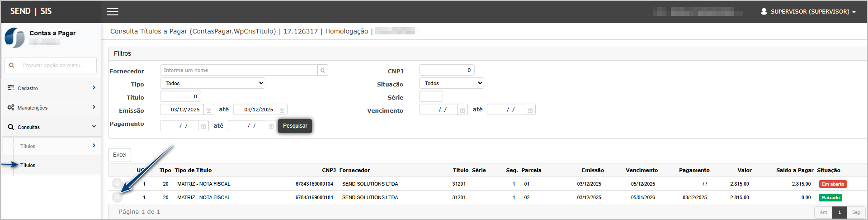Click the Contas a Pagar module logo
868x220 pixels.
pos(15,37)
